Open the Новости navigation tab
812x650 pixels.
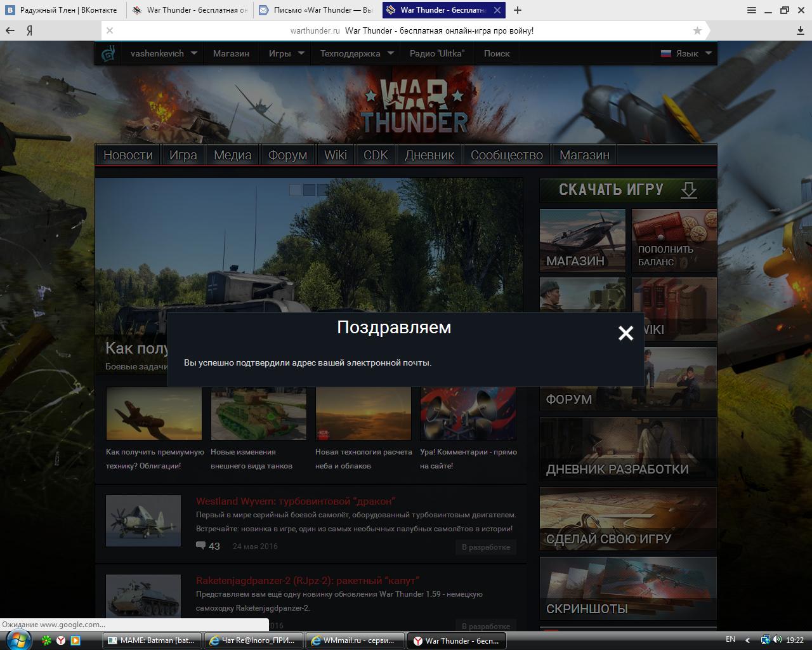[128, 155]
